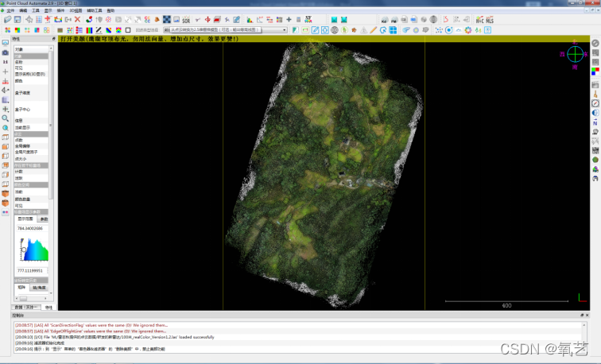Open the 显示 menu
Viewport: 601px width, 364px height.
click(48, 10)
